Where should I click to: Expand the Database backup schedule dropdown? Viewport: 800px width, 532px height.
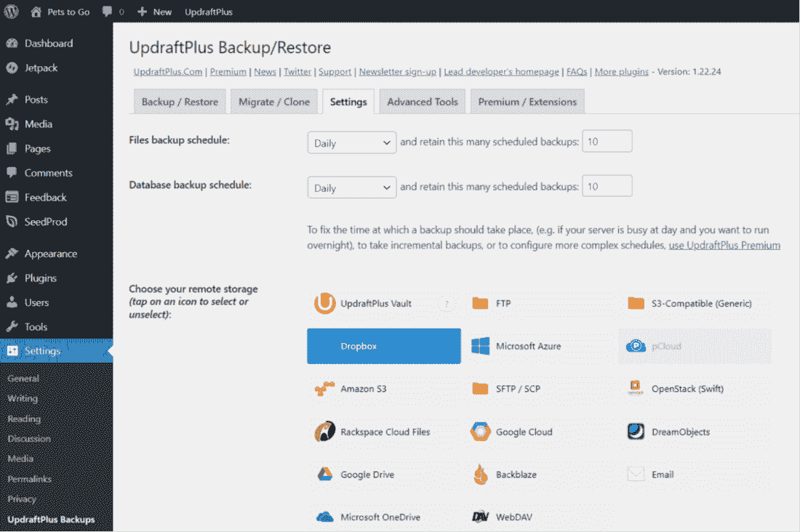click(351, 188)
